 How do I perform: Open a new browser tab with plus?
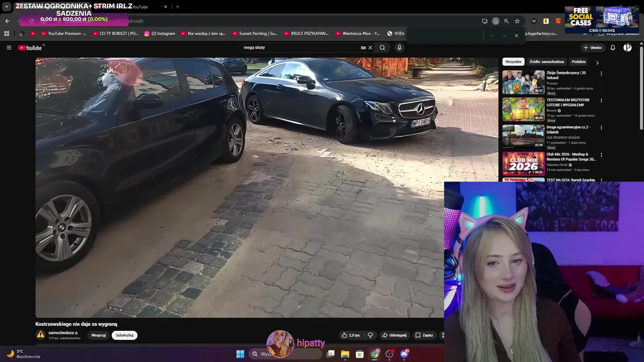click(x=178, y=7)
